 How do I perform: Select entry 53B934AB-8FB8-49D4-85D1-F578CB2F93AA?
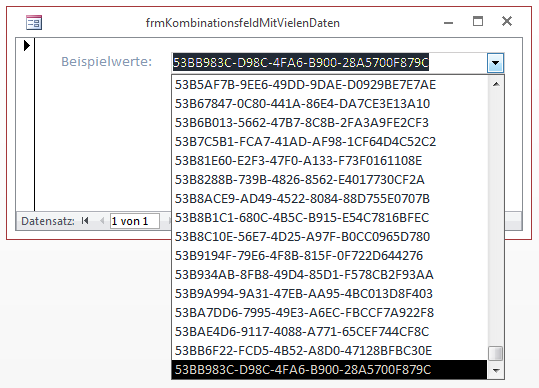pyautogui.click(x=329, y=275)
